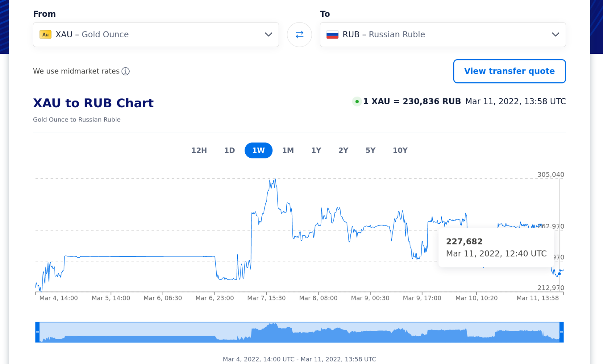Show the 2Y chart range
The width and height of the screenshot is (603, 364).
coord(343,150)
